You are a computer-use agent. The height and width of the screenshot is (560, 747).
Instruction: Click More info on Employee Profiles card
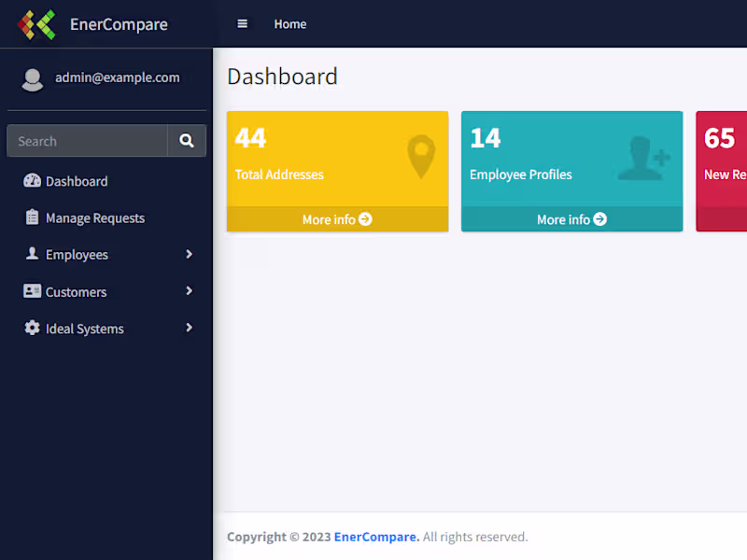(571, 219)
